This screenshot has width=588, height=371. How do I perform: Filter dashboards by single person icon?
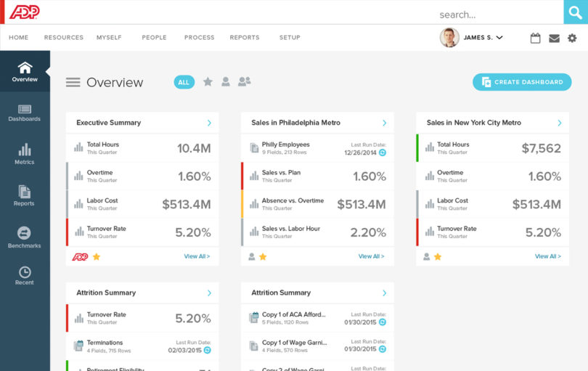[x=225, y=81]
